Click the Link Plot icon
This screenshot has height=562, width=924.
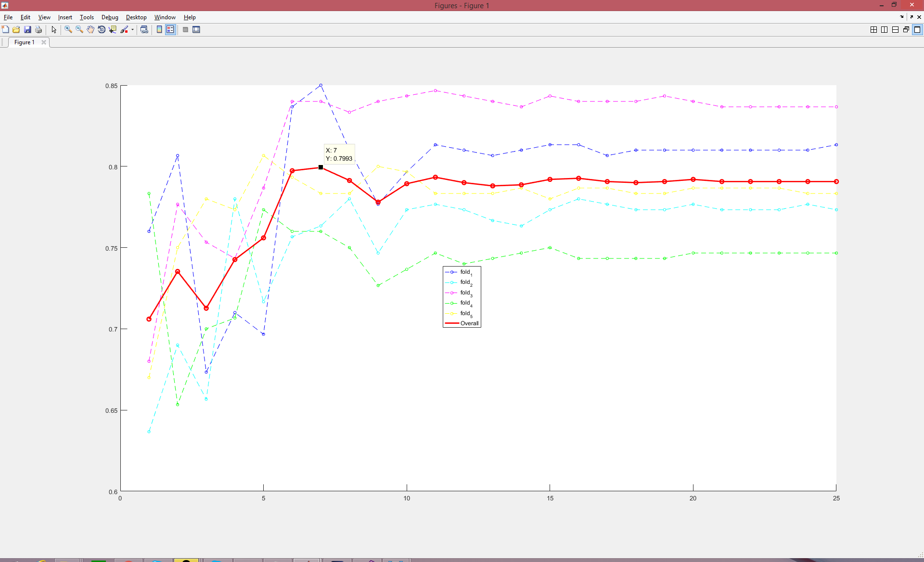click(x=144, y=29)
